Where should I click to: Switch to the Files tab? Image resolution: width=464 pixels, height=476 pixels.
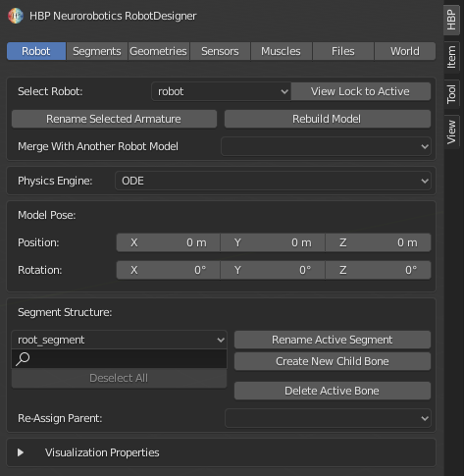point(343,51)
